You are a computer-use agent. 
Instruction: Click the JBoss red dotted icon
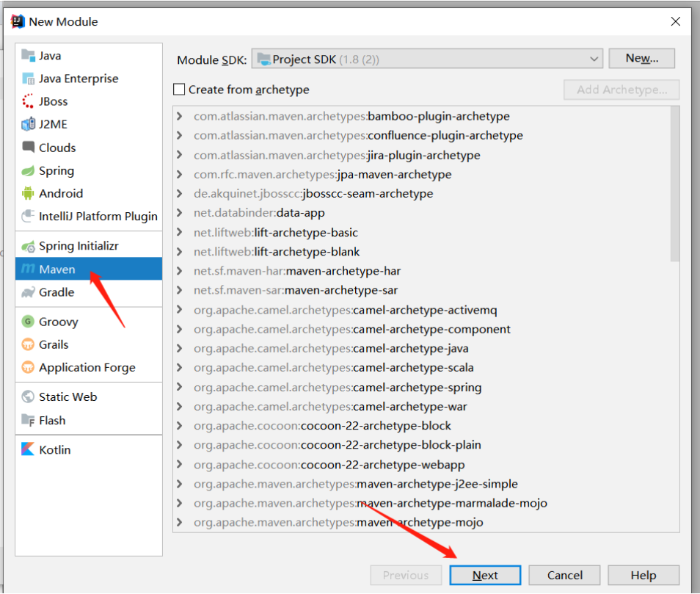[x=28, y=101]
